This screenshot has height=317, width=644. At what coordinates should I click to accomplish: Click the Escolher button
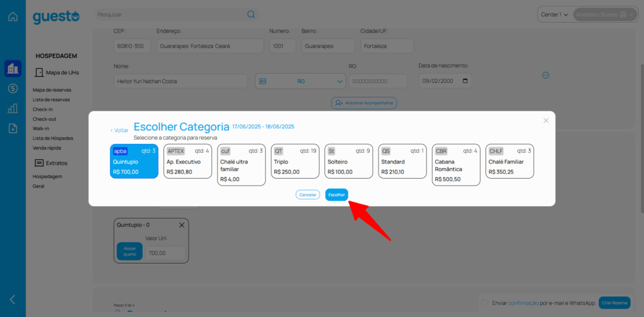[x=336, y=195]
